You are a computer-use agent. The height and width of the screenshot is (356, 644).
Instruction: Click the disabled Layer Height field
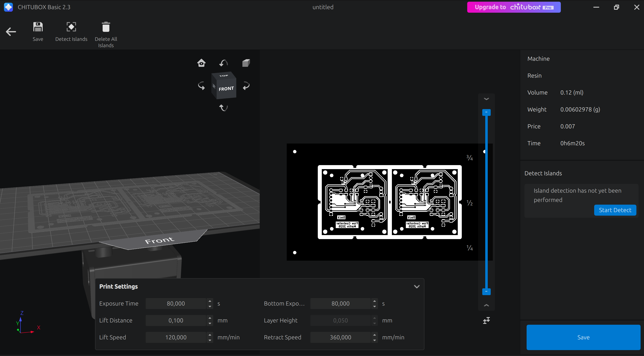pos(341,320)
